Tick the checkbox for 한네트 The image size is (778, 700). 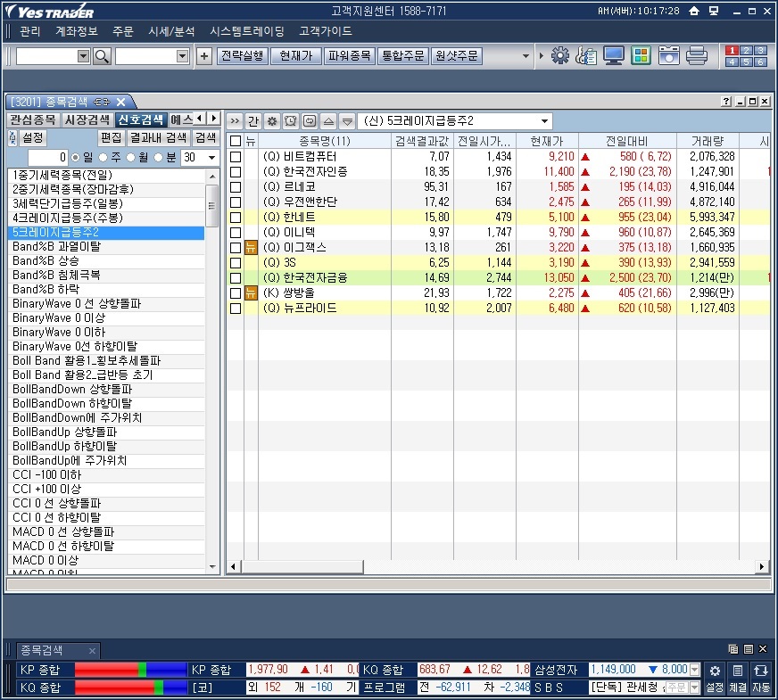[x=236, y=218]
